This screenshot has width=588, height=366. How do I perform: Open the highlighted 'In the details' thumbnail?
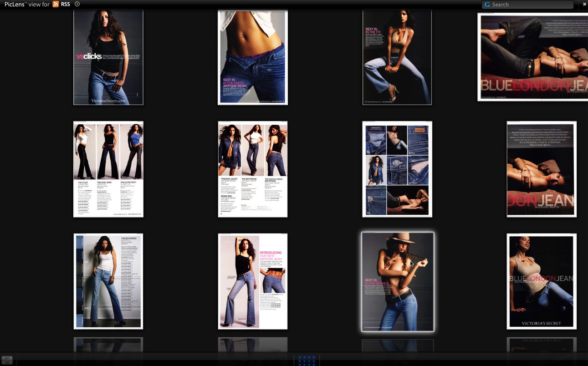tap(398, 282)
